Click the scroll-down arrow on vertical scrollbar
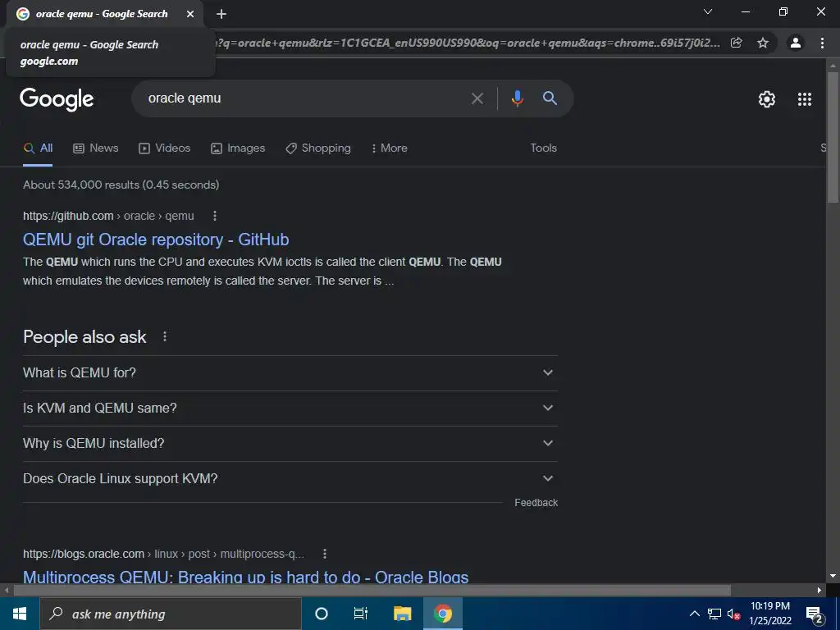 (833, 576)
